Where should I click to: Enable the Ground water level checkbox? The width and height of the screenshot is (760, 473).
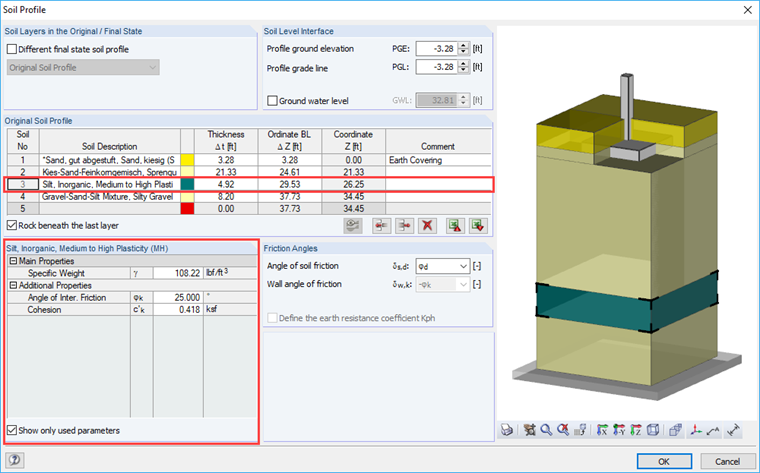(x=272, y=101)
